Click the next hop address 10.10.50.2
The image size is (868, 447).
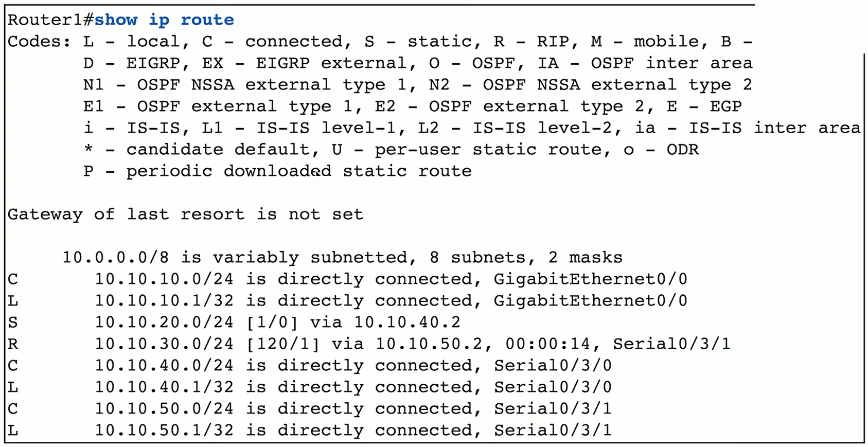tap(429, 344)
